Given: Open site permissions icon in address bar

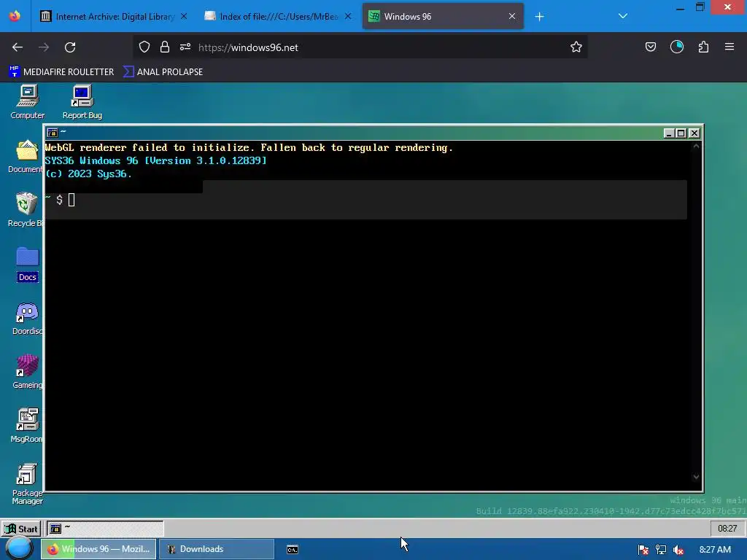Looking at the screenshot, I should click(x=185, y=47).
